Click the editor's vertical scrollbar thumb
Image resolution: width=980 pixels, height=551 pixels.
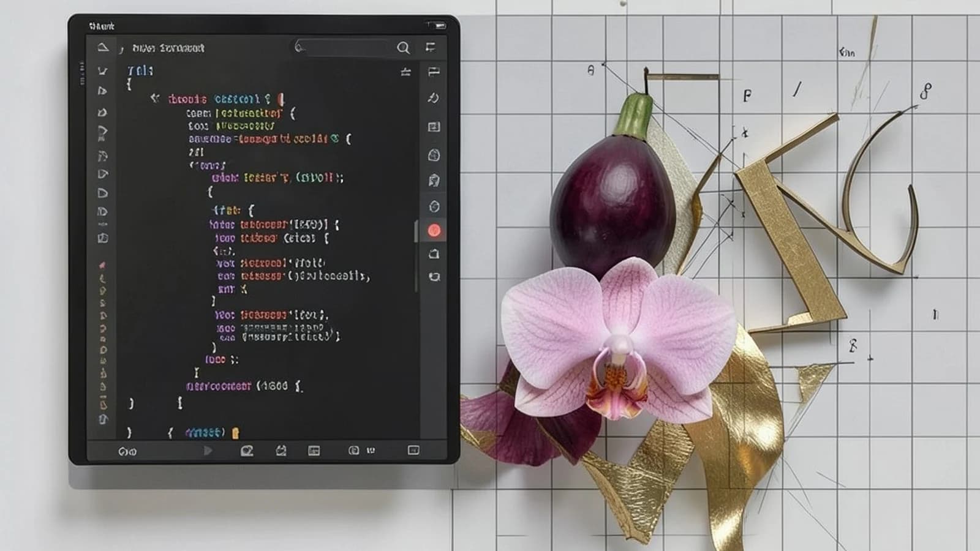coord(416,231)
